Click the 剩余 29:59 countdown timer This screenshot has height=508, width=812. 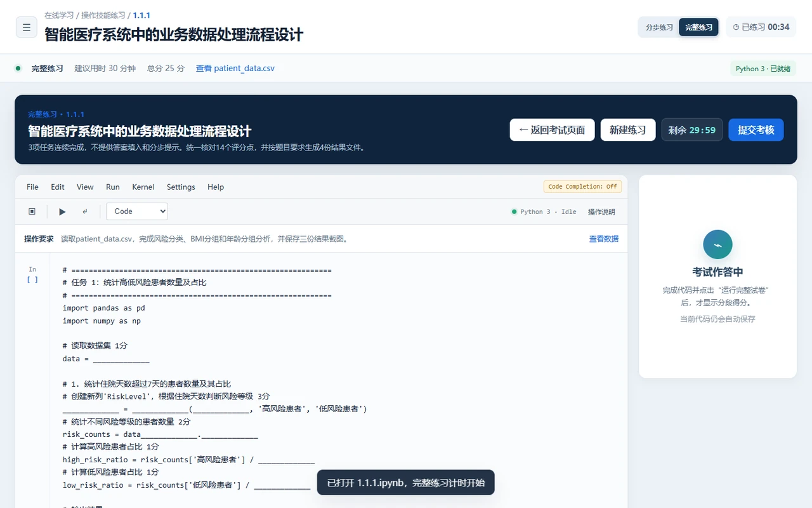[692, 130]
